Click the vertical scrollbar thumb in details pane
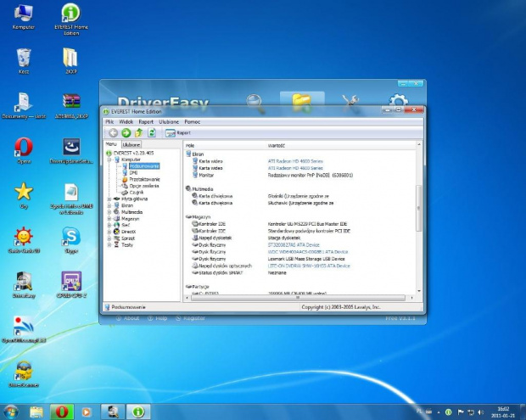Screen dimensions: 526x420 (418, 208)
